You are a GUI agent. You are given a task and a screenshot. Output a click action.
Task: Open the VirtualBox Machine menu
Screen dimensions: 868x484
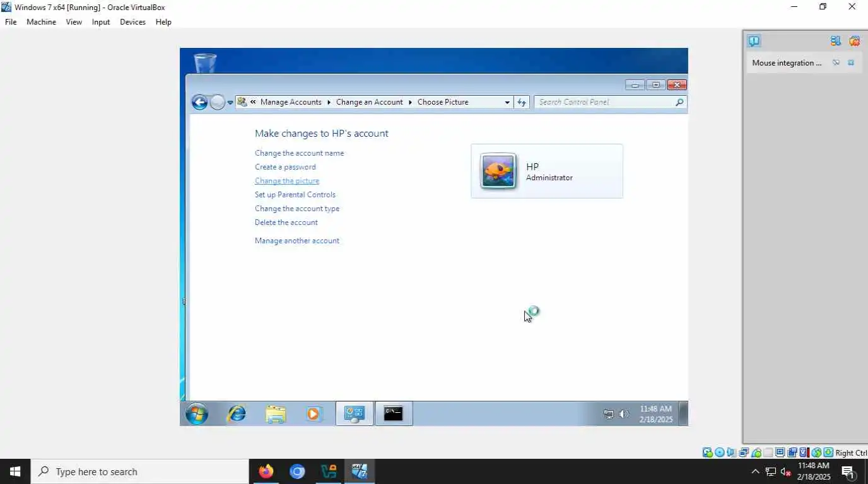point(41,22)
